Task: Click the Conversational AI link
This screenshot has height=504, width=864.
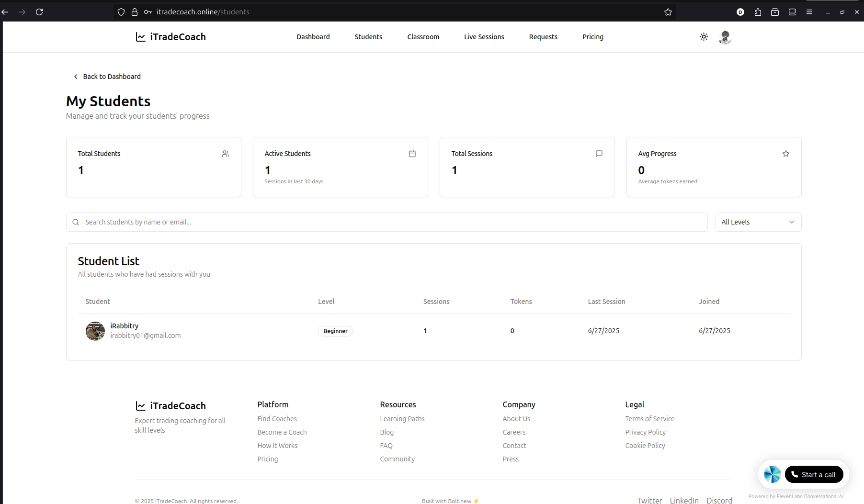Action: click(823, 496)
